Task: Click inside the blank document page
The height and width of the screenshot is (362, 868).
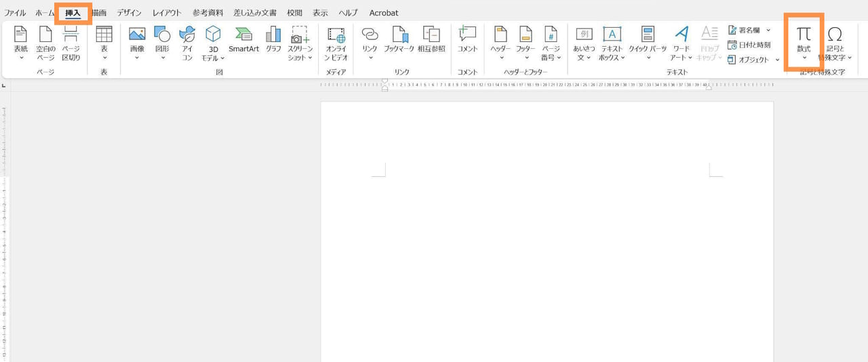Action: tap(547, 258)
